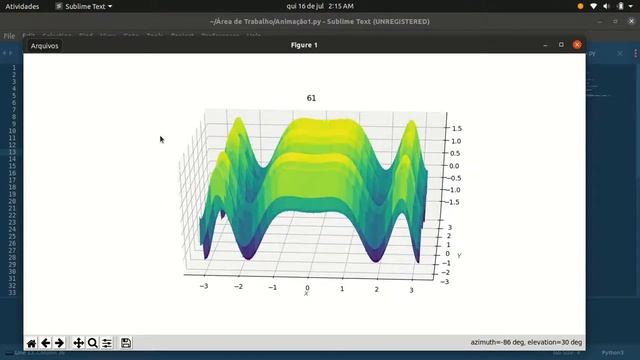The image size is (640, 360).
Task: Click line number 33 in Sublime gutter
Action: (x=12, y=292)
